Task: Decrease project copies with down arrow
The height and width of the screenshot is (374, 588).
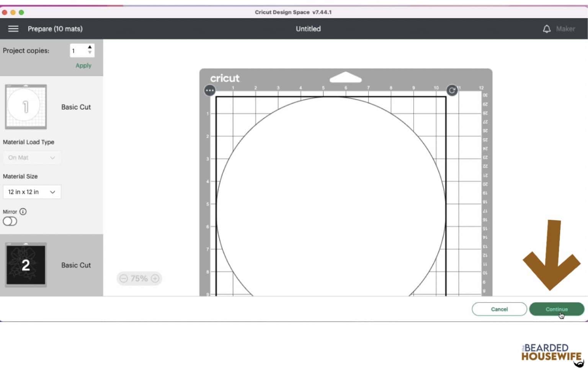Action: click(x=90, y=53)
